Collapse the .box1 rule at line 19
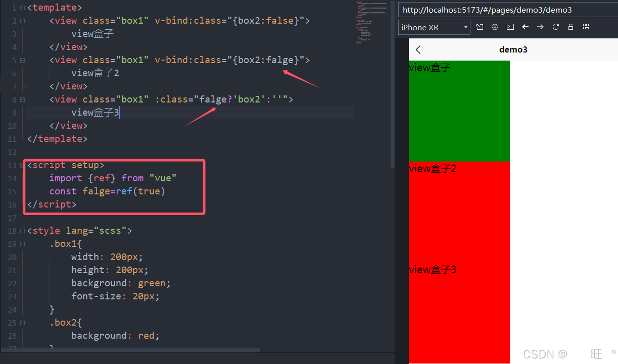This screenshot has height=364, width=618. point(22,244)
